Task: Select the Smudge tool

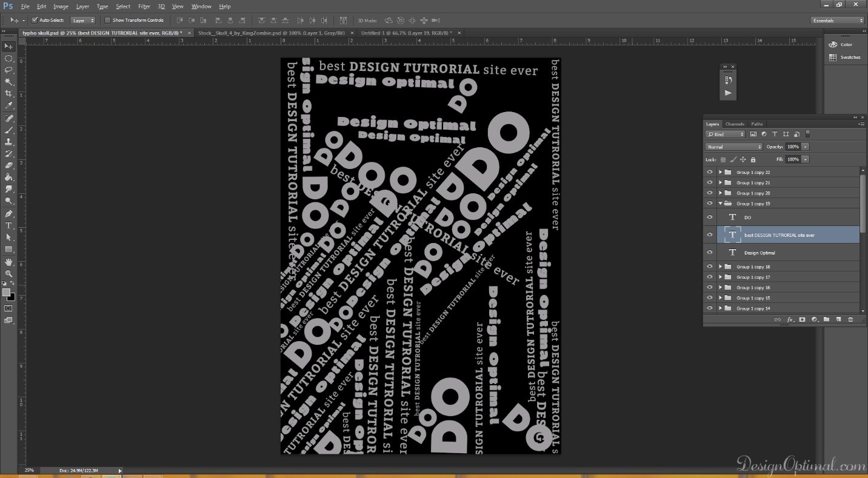Action: 8,189
